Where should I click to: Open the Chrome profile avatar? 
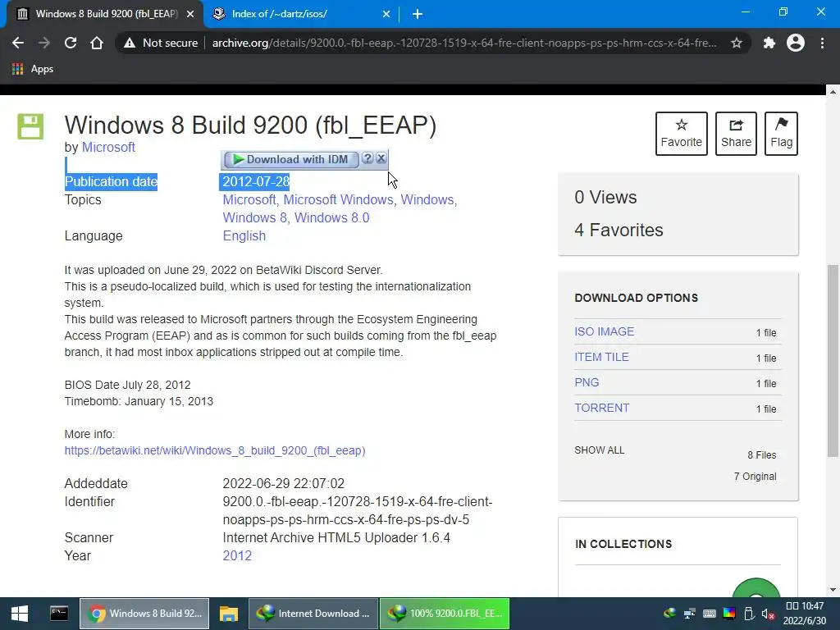(x=796, y=43)
